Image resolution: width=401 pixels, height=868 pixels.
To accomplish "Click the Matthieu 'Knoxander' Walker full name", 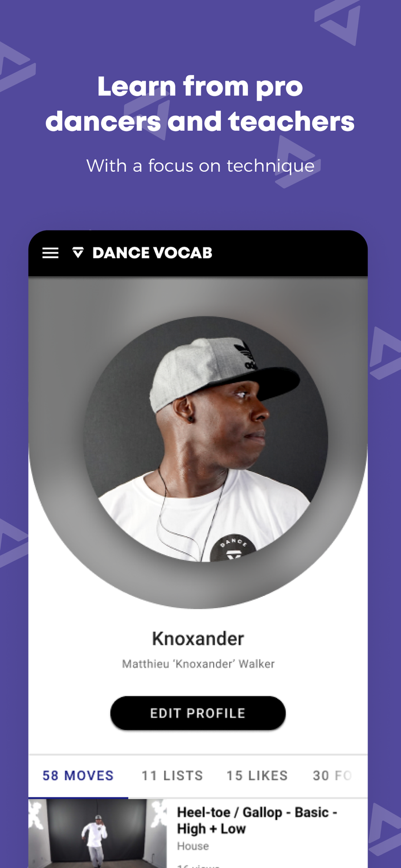I will (x=198, y=664).
